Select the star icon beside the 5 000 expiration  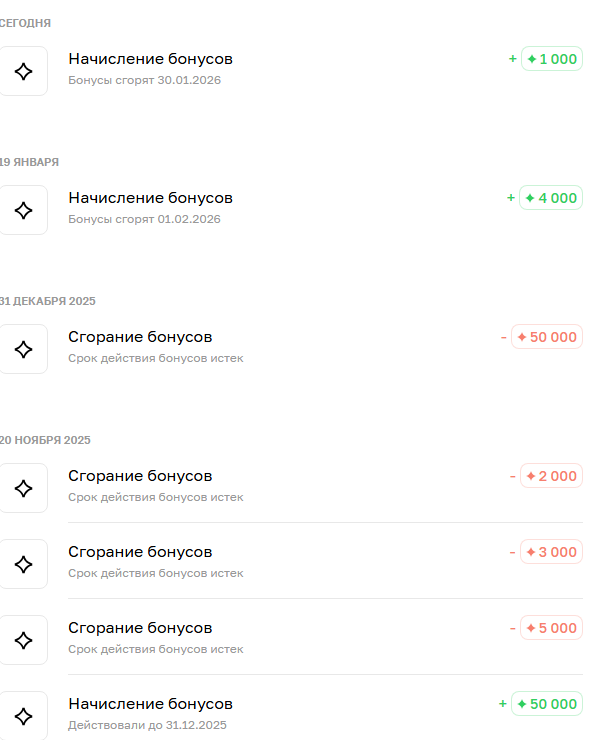24,640
